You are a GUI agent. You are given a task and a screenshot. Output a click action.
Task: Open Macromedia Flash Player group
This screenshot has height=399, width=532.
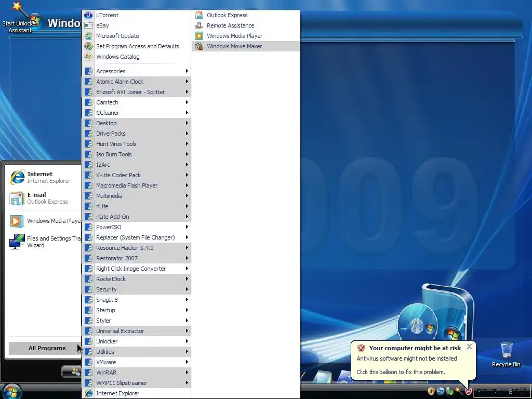tap(136, 185)
